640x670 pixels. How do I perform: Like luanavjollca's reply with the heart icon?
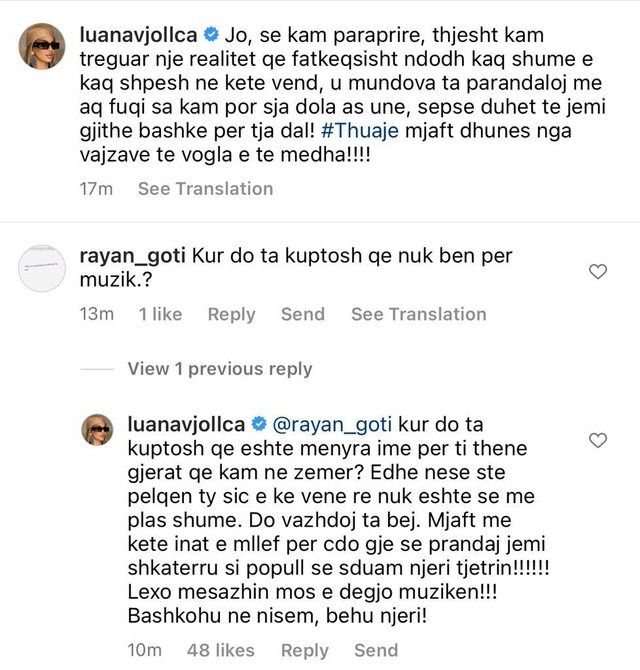[599, 440]
